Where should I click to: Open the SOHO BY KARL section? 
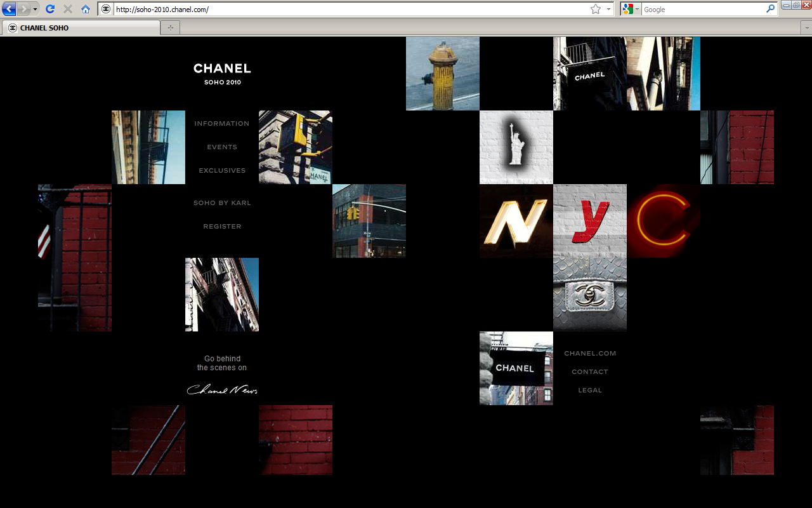pos(222,203)
